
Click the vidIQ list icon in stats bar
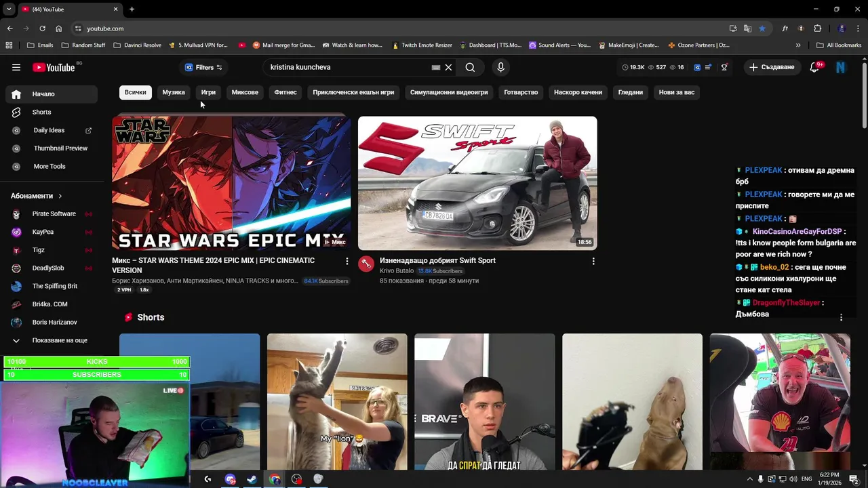click(709, 67)
